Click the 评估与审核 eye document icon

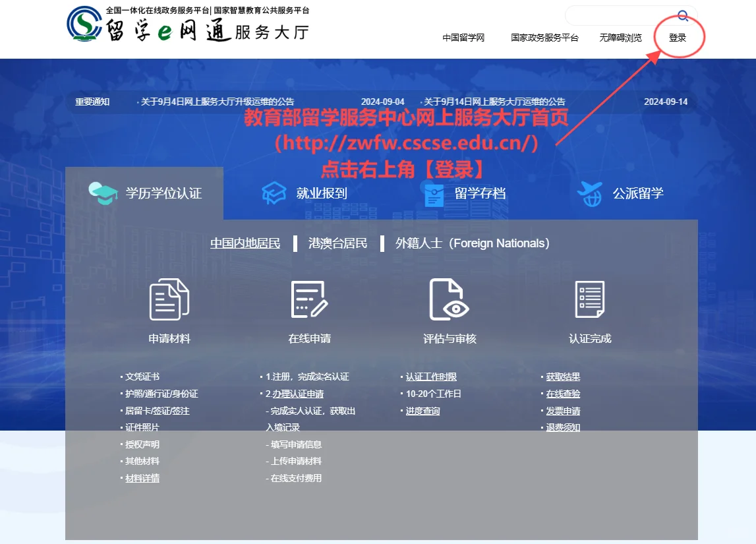click(x=449, y=299)
